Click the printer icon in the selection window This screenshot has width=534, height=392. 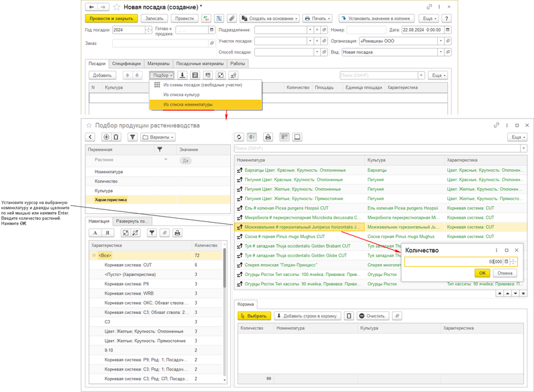click(268, 137)
